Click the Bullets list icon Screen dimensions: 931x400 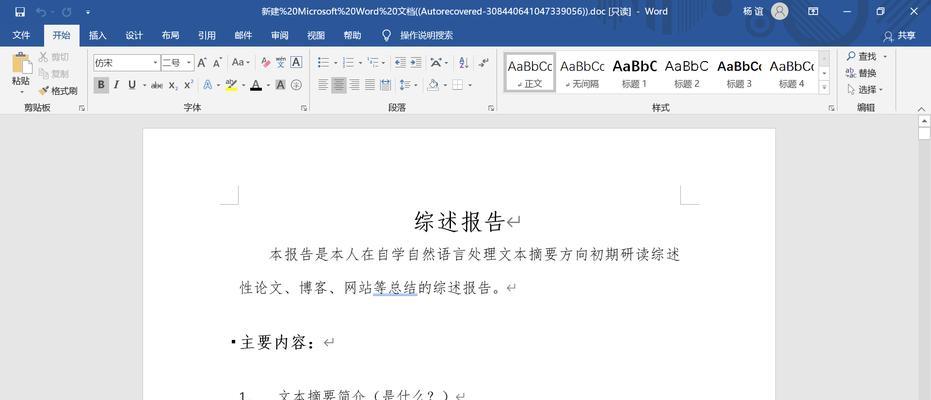tap(323, 62)
